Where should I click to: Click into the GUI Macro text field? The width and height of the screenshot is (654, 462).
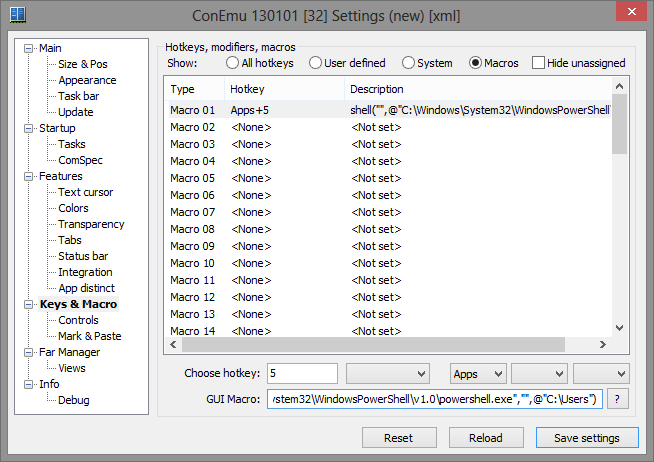[x=433, y=400]
